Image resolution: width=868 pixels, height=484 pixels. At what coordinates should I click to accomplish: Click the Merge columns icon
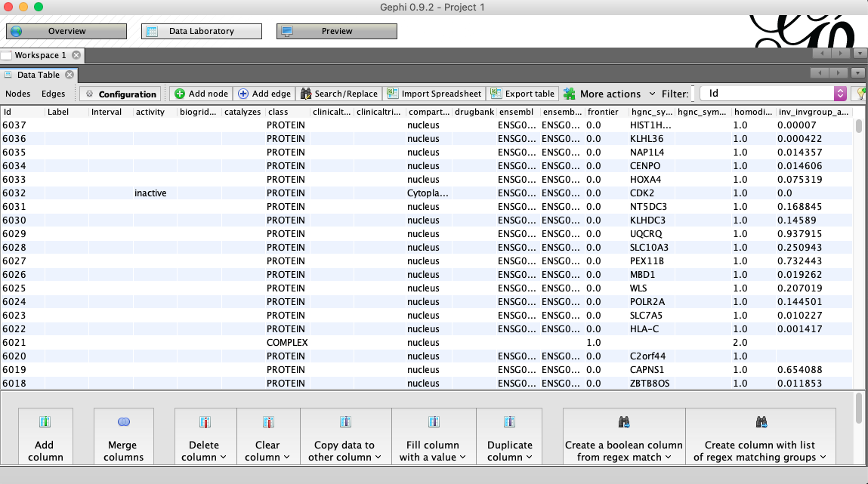point(123,436)
